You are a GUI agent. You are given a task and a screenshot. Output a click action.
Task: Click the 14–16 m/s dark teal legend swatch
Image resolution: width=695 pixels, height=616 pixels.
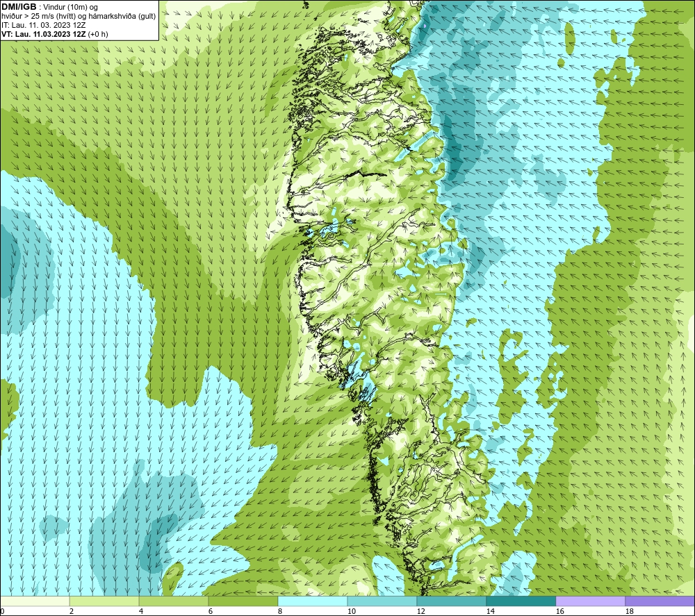click(521, 601)
